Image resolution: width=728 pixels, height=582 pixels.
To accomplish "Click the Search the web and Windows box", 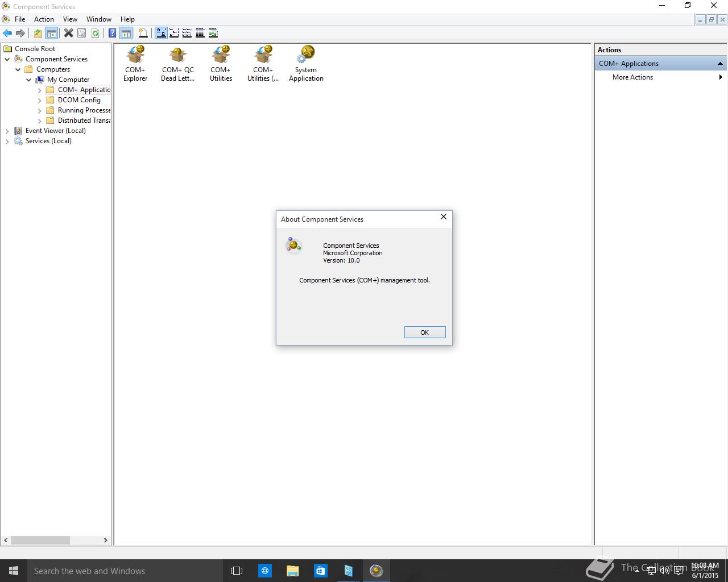I will point(125,571).
